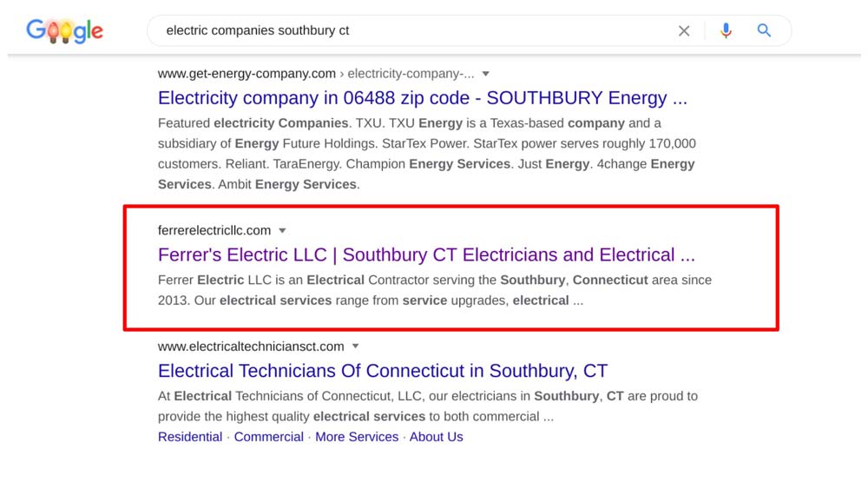Clear the search query with the X
Image resolution: width=868 pixels, height=482 pixels.
684,31
